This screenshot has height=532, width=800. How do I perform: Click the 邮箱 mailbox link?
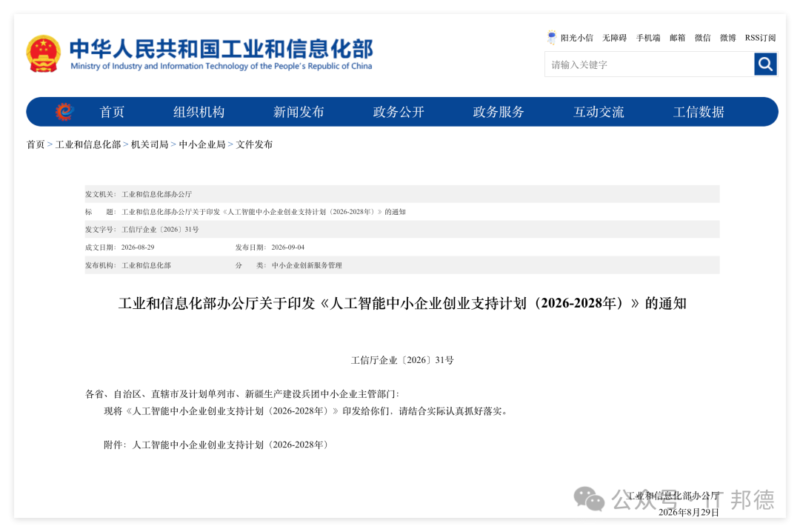click(678, 38)
